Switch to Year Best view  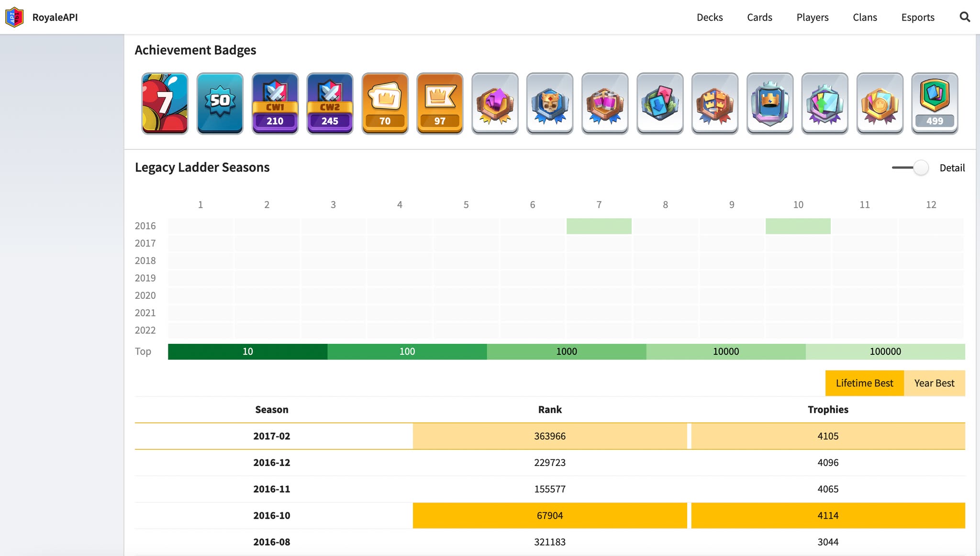coord(934,383)
